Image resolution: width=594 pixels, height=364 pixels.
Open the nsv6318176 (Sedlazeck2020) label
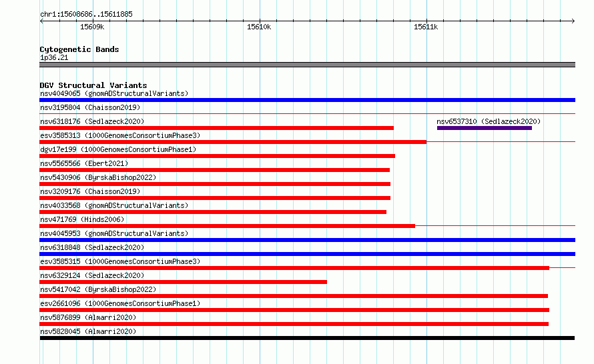[x=92, y=121]
